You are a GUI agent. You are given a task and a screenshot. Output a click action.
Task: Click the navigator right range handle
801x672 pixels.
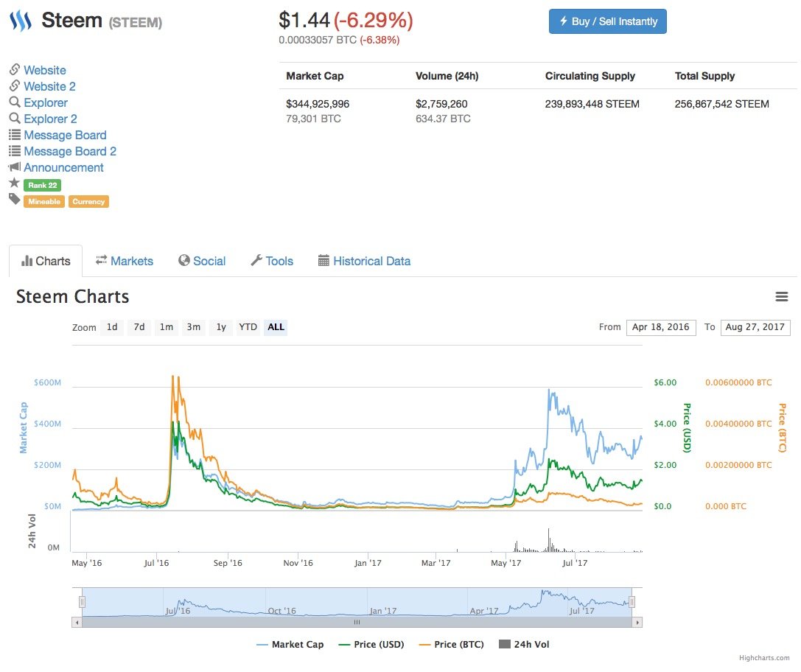(632, 602)
